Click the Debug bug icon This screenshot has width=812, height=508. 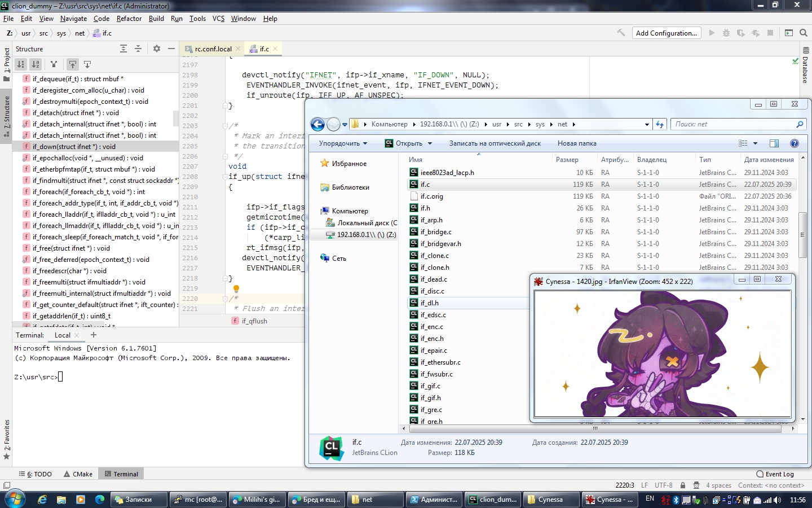pos(726,33)
